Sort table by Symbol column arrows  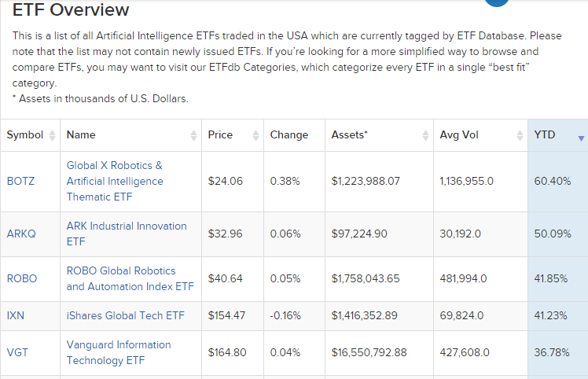(x=53, y=135)
